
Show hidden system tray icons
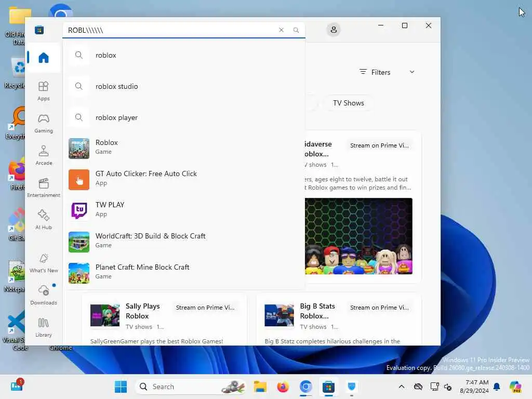pos(402,387)
